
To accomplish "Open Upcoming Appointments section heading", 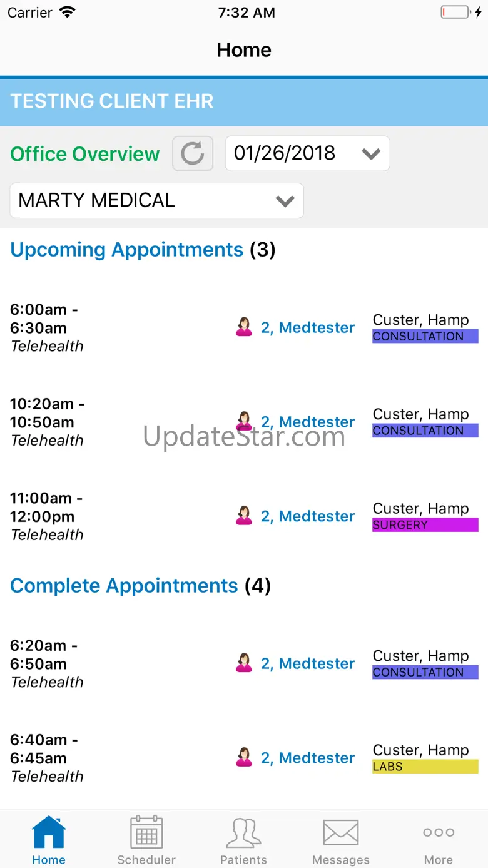I will click(x=126, y=250).
